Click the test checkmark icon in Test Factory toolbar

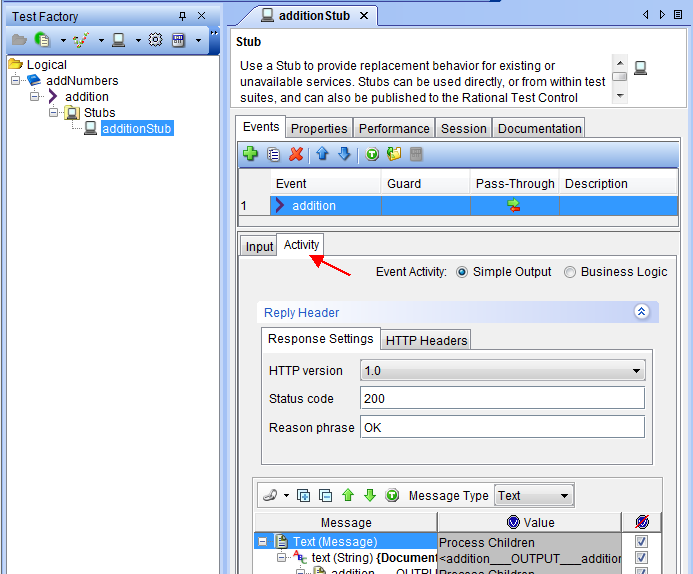coord(81,40)
